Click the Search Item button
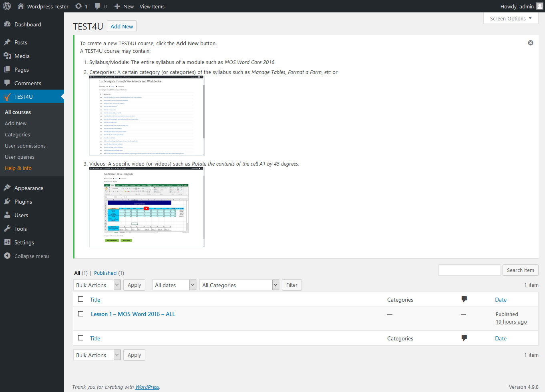Image resolution: width=545 pixels, height=392 pixels. (520, 270)
